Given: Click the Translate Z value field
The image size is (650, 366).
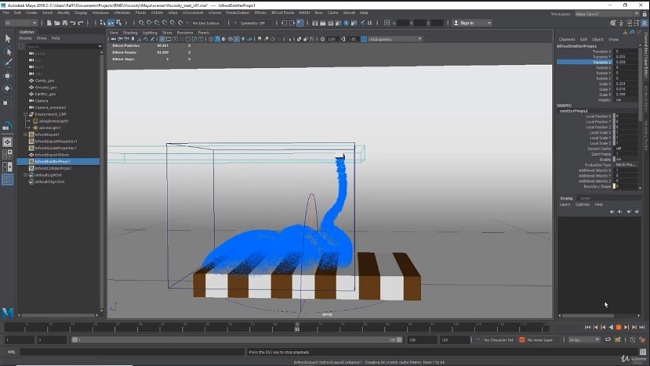Looking at the screenshot, I should 626,62.
